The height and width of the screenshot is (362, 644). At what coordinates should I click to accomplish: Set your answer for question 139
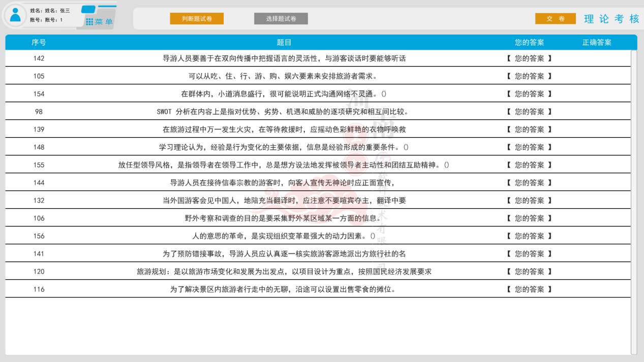[529, 129]
